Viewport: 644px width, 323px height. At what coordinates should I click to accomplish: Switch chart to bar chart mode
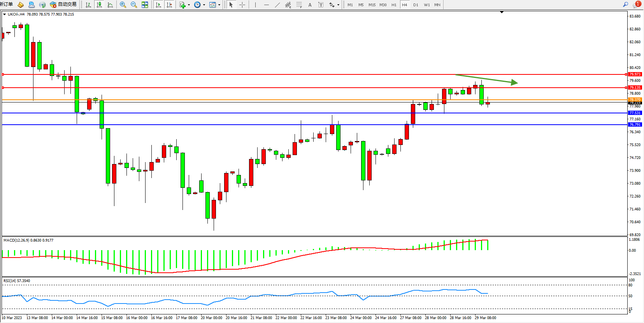coord(88,5)
